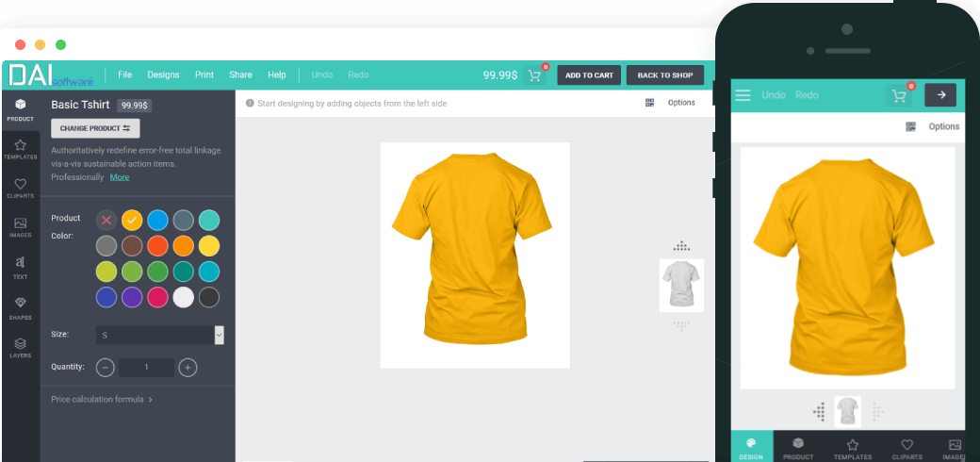Click dotted arrow right of phone thumbnail

coord(877,411)
